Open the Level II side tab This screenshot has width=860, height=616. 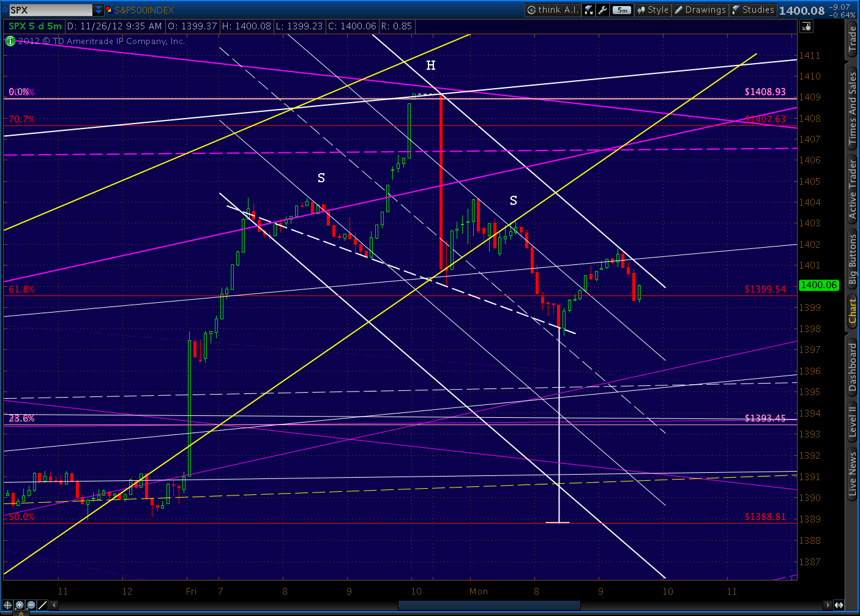pos(852,422)
